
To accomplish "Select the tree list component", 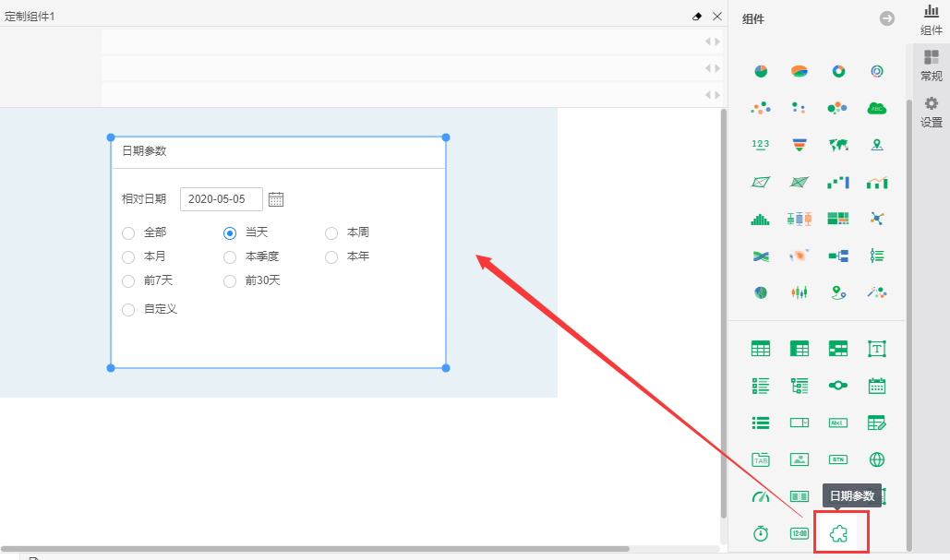I will [800, 386].
